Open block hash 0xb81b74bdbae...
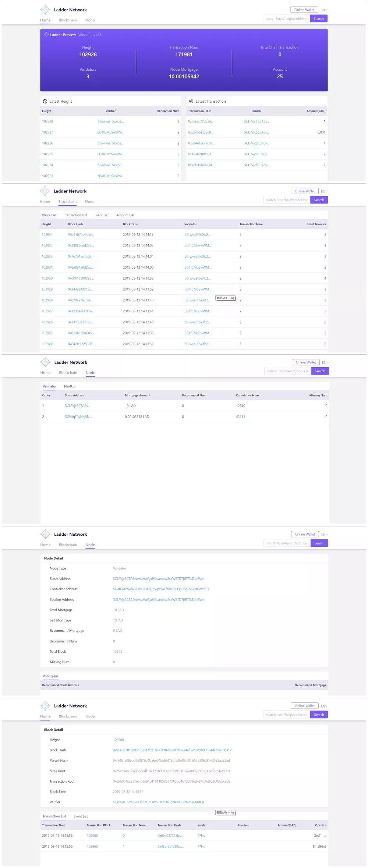 coord(81,234)
